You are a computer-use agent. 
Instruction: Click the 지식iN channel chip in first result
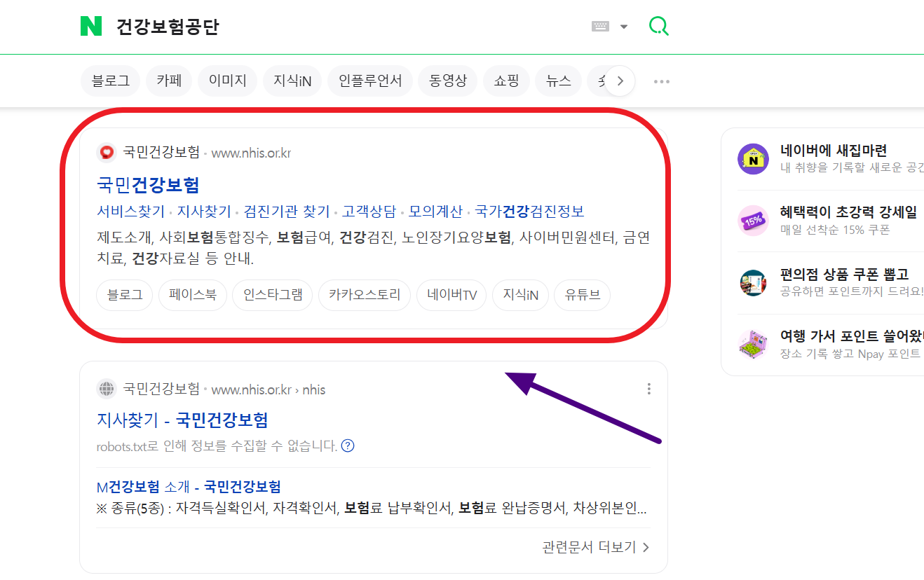click(520, 295)
